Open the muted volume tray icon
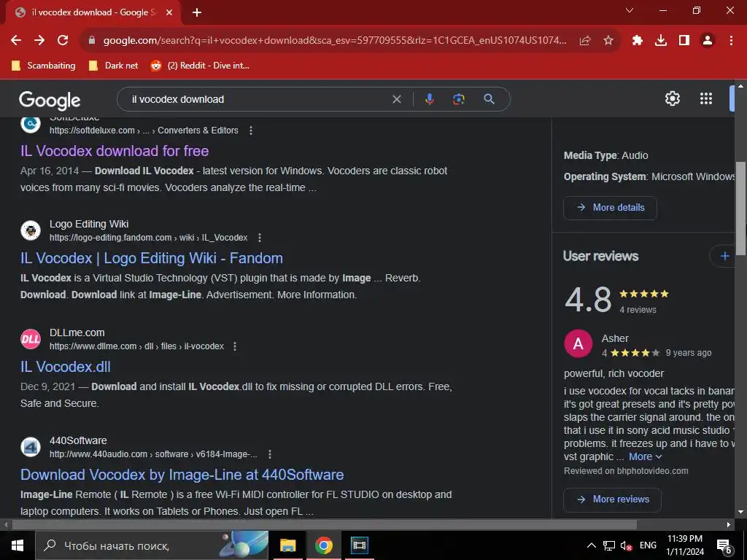This screenshot has height=560, width=747. click(x=627, y=545)
